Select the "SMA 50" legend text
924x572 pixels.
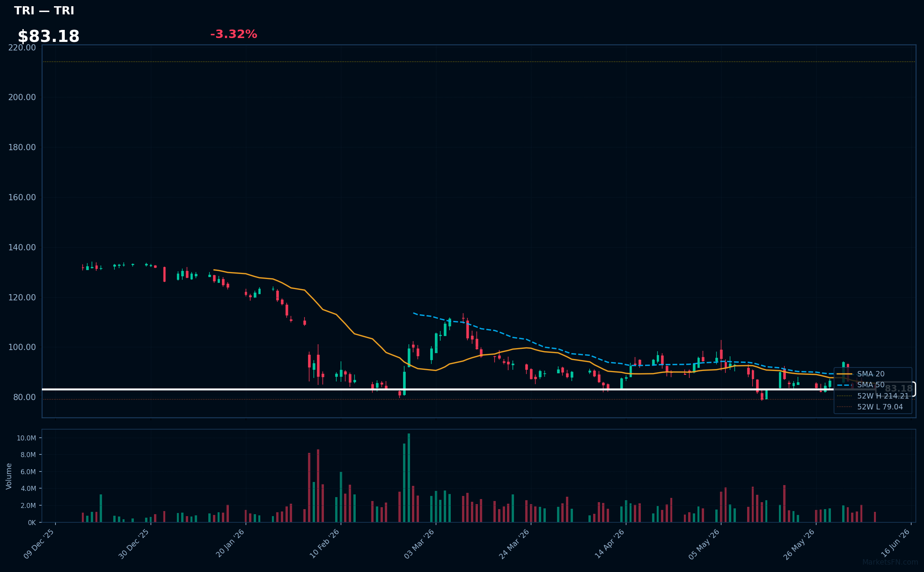point(871,385)
